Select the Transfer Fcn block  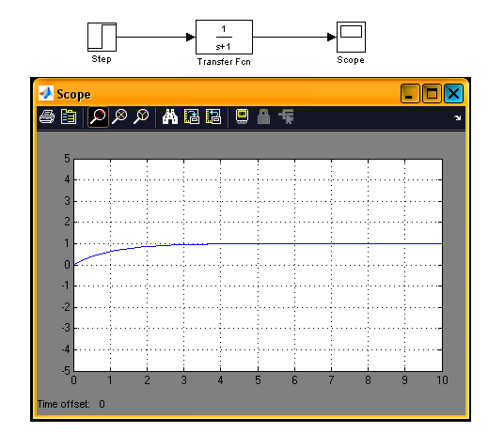(224, 37)
